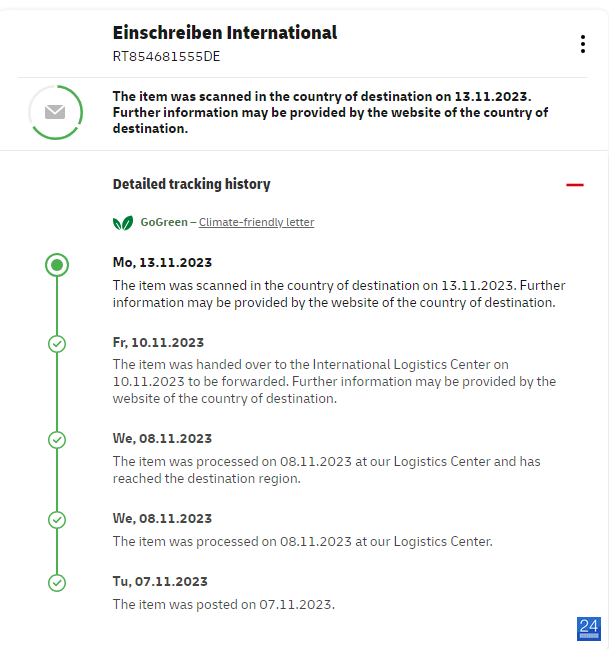Click the checkmark marker for Tu, 07.11.2023
The width and height of the screenshot is (609, 649).
click(x=57, y=583)
